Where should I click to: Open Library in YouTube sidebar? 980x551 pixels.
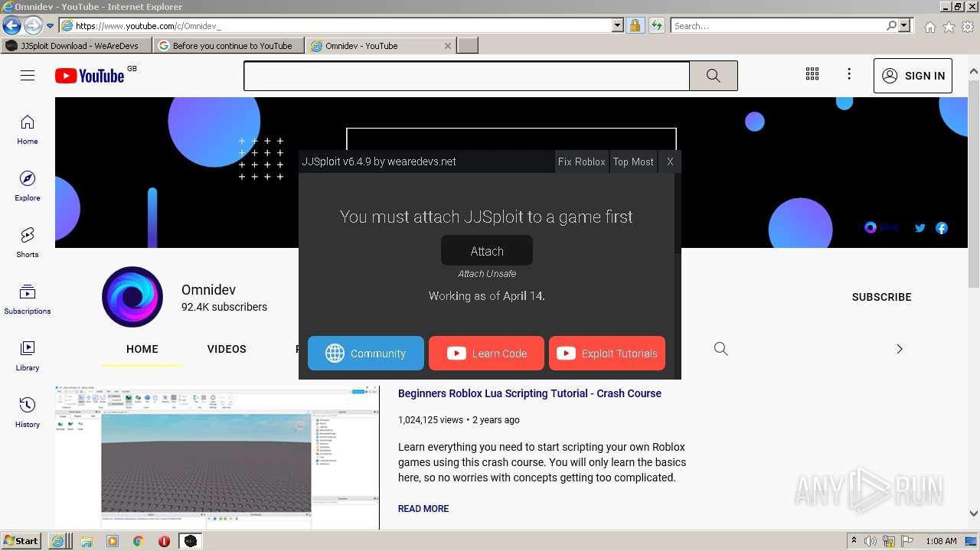28,356
